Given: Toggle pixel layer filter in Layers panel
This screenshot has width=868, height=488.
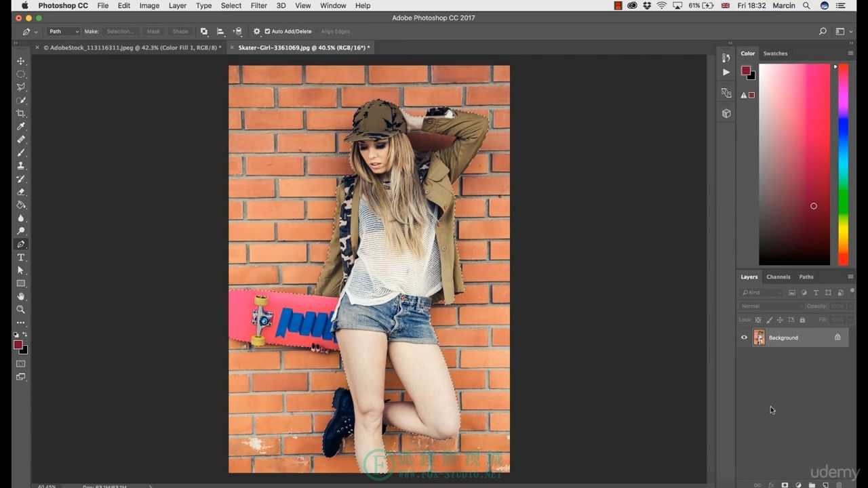Looking at the screenshot, I should pyautogui.click(x=791, y=293).
